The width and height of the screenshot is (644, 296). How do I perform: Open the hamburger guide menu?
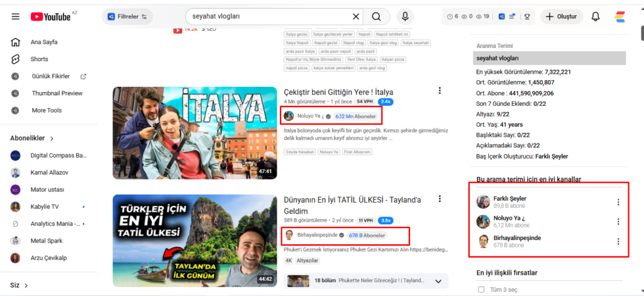[15, 16]
